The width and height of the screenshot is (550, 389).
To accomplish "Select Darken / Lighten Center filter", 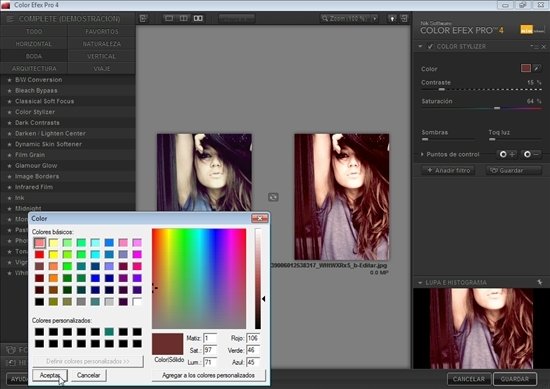I will pyautogui.click(x=68, y=134).
